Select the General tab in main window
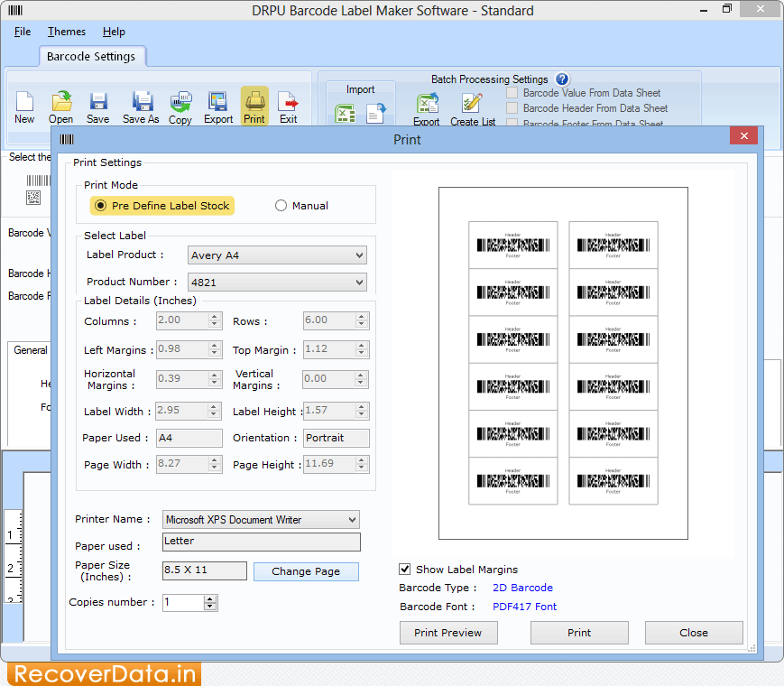 point(31,350)
